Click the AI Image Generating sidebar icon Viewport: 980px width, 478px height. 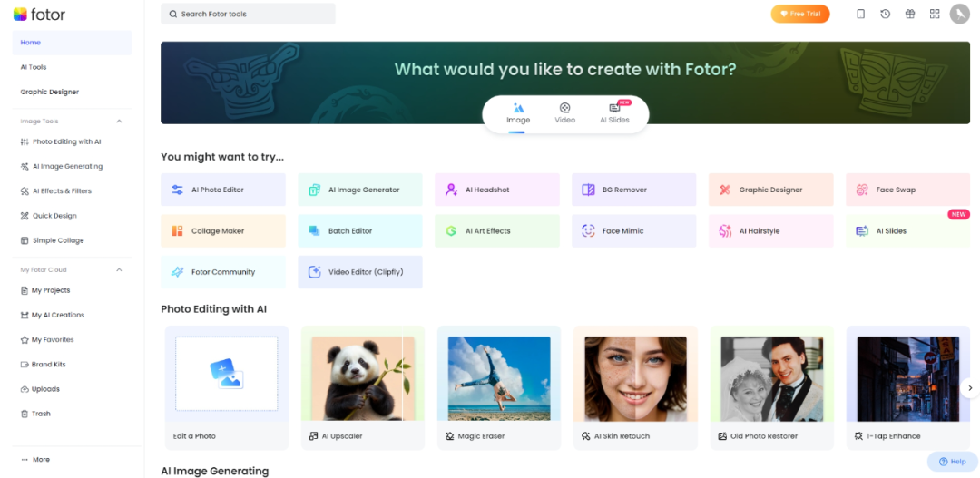[x=24, y=166]
